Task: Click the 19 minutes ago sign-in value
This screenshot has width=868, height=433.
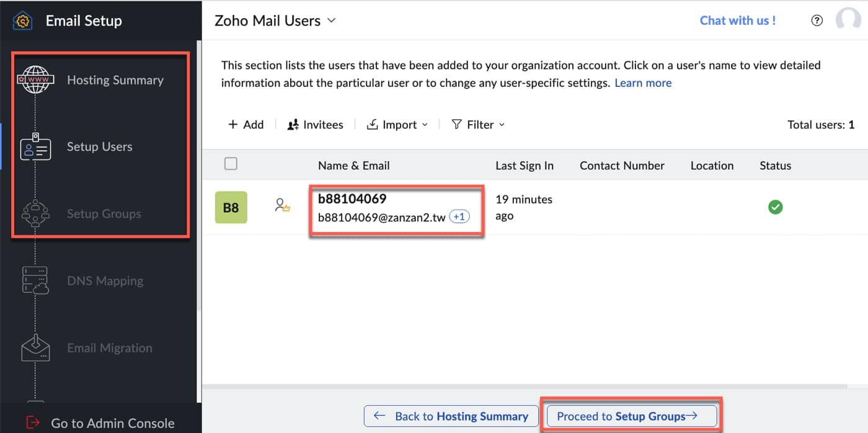Action: point(524,208)
